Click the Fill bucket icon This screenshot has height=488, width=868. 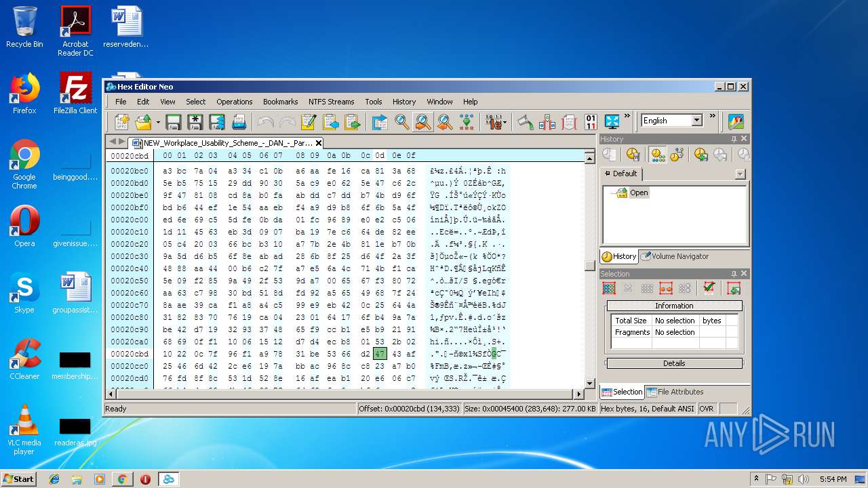[x=525, y=122]
